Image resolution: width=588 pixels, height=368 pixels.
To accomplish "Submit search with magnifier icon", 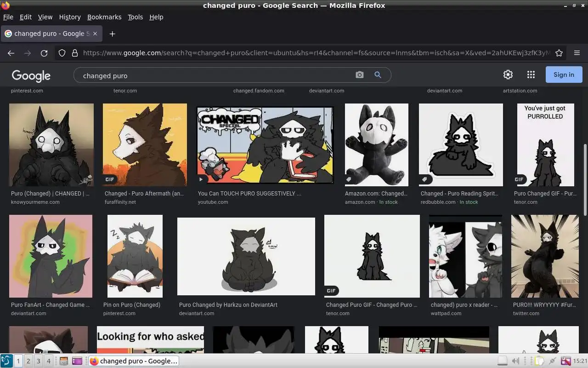I will pyautogui.click(x=378, y=75).
